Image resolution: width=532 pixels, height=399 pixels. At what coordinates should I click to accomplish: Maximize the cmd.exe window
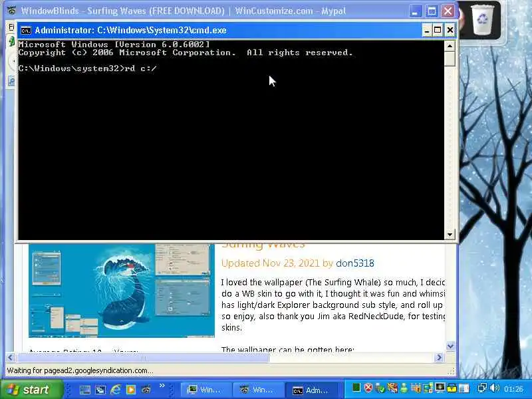[438, 30]
